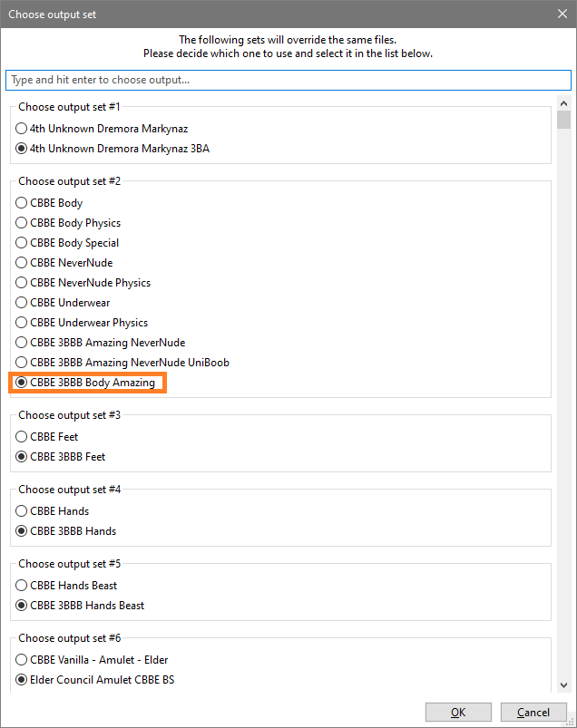Pick CBBE Hands Beast option
The width and height of the screenshot is (577, 728).
click(x=66, y=586)
